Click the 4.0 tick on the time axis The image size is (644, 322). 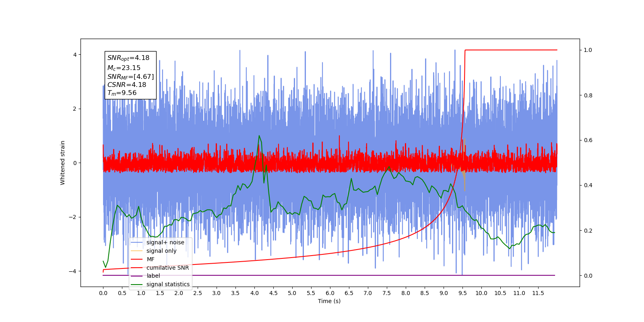[x=254, y=293]
